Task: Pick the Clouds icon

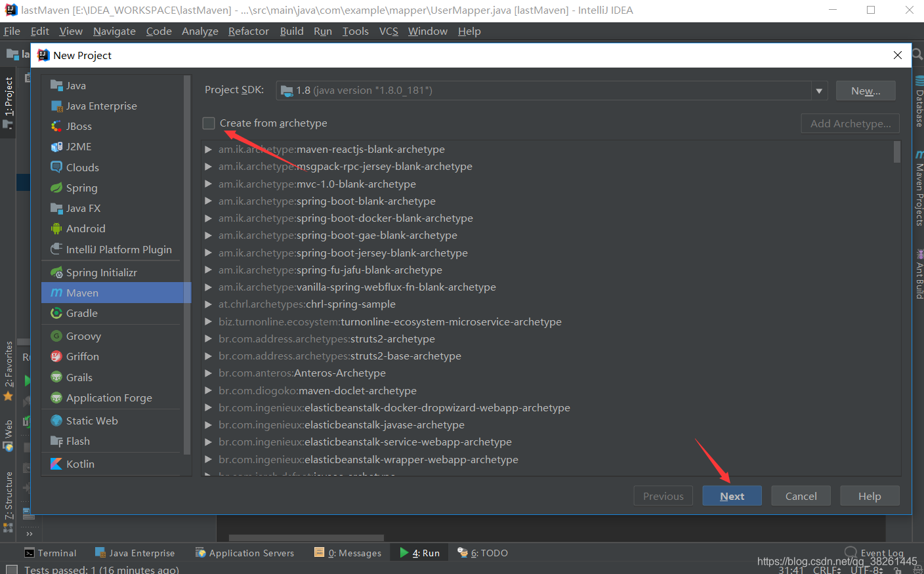Action: [56, 167]
